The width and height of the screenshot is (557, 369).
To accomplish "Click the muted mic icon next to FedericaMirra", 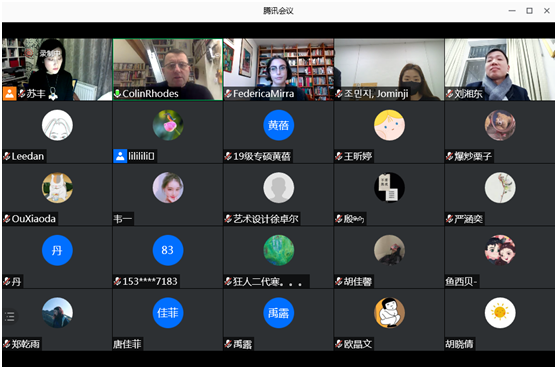I will [x=228, y=94].
